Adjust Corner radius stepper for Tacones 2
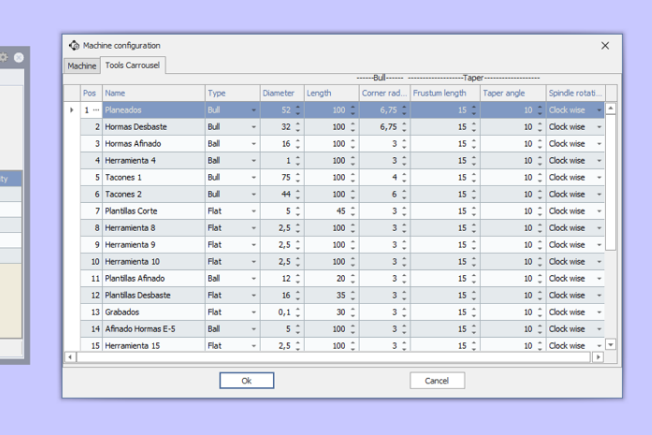This screenshot has height=435, width=652. 406,194
